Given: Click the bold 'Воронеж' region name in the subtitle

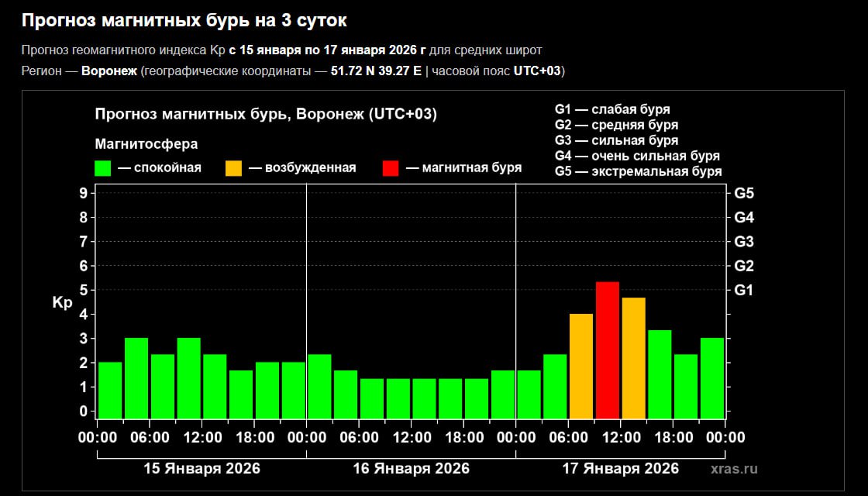Looking at the screenshot, I should 109,71.
